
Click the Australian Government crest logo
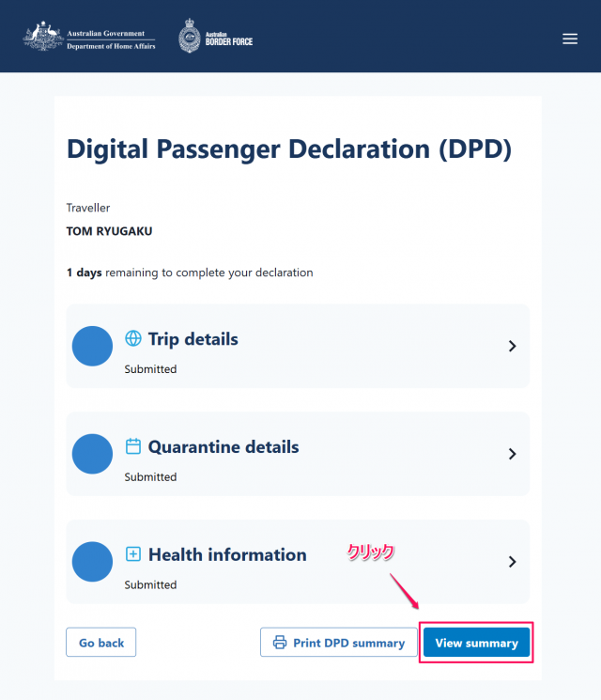(43, 36)
